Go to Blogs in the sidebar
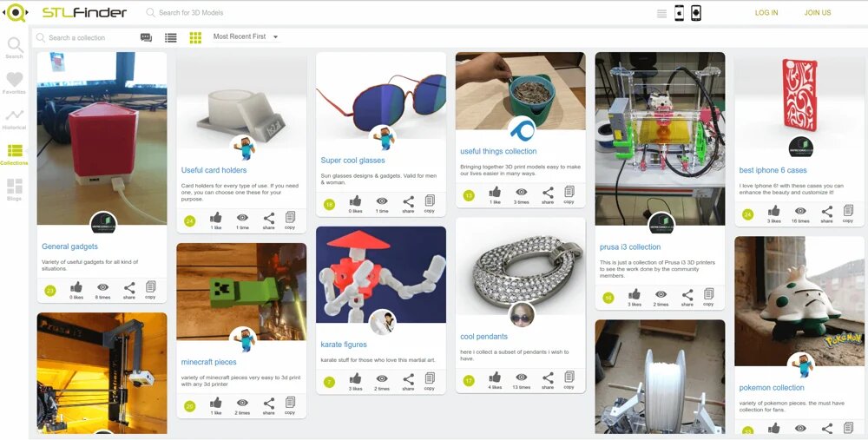This screenshot has height=440, width=868. [x=14, y=189]
